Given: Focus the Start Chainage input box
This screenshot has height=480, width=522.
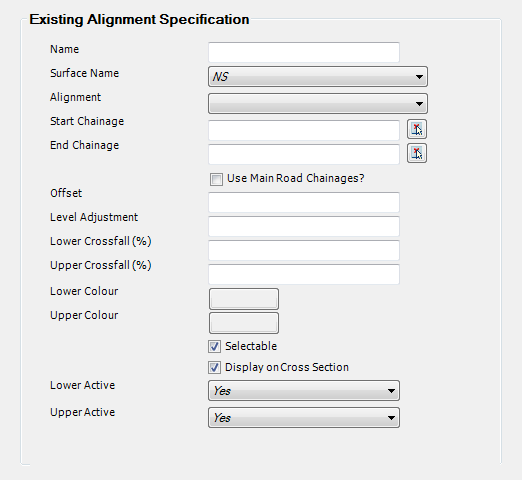Looking at the screenshot, I should 304,130.
